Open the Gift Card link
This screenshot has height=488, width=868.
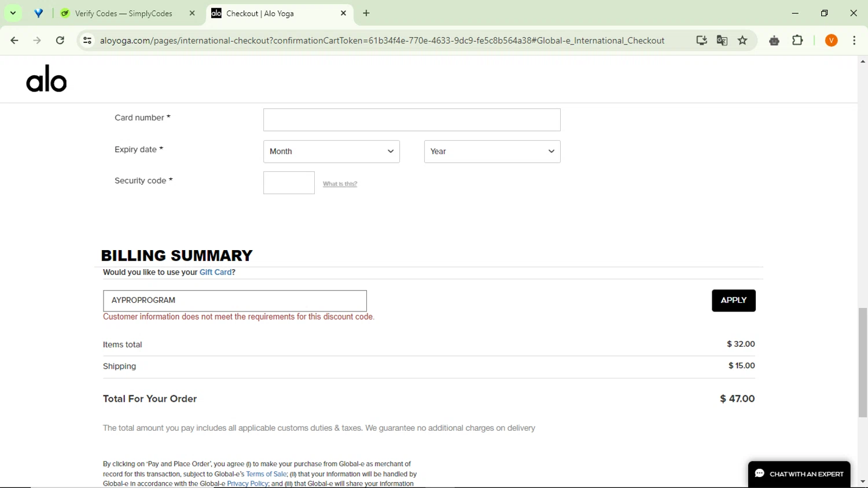point(215,273)
